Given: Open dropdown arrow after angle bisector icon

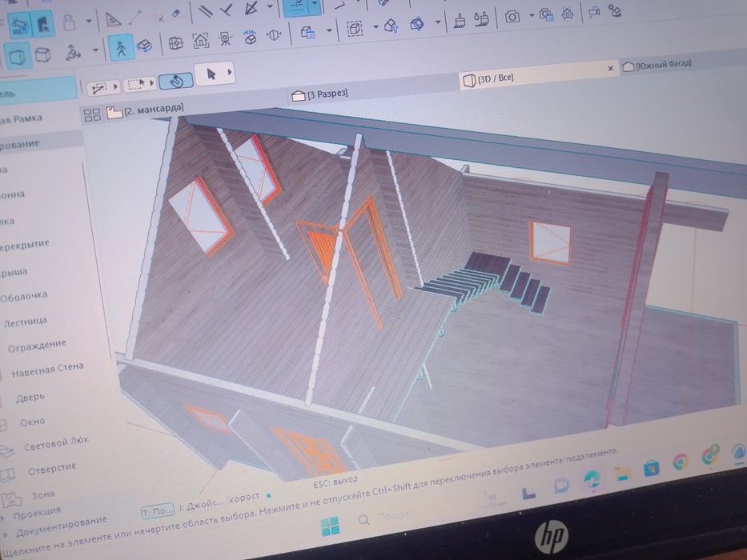Looking at the screenshot, I should 270,6.
